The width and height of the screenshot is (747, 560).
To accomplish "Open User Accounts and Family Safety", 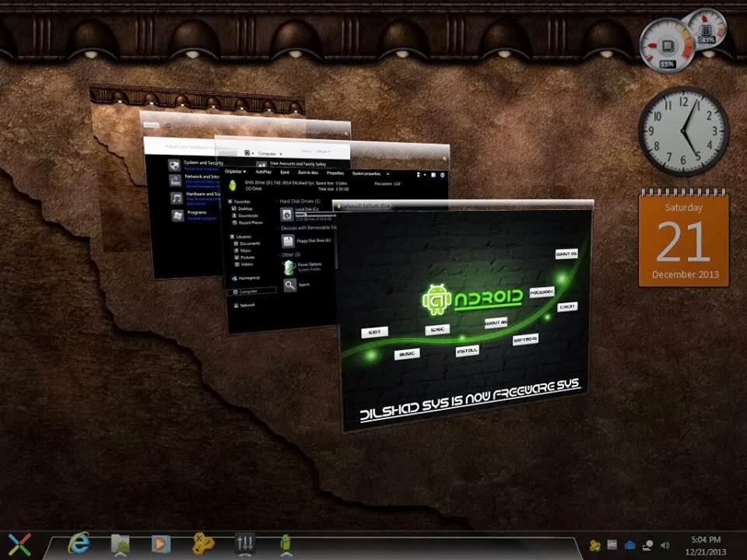I will pyautogui.click(x=298, y=164).
